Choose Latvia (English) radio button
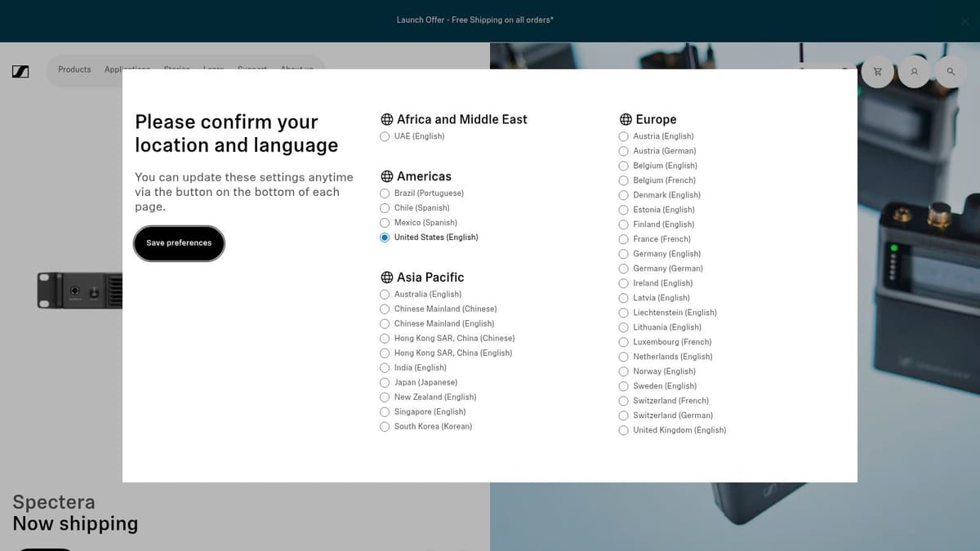 coord(624,298)
